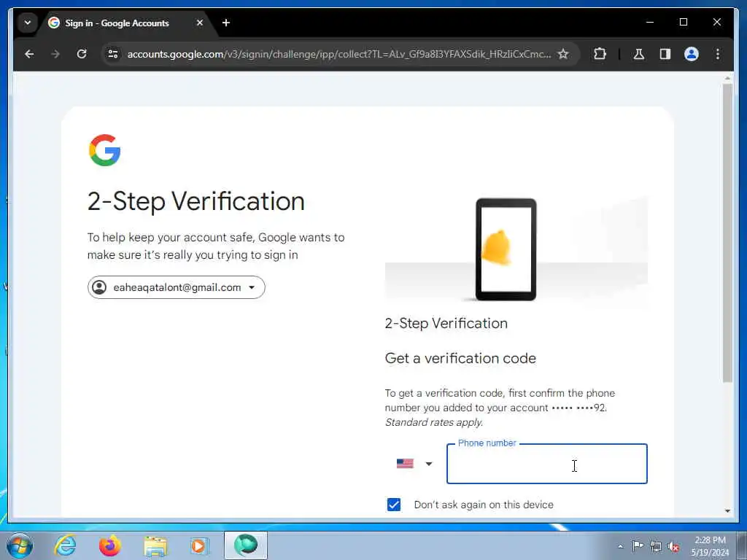Open the Chrome profile avatar
Screen dimensions: 747x560
[x=692, y=54]
